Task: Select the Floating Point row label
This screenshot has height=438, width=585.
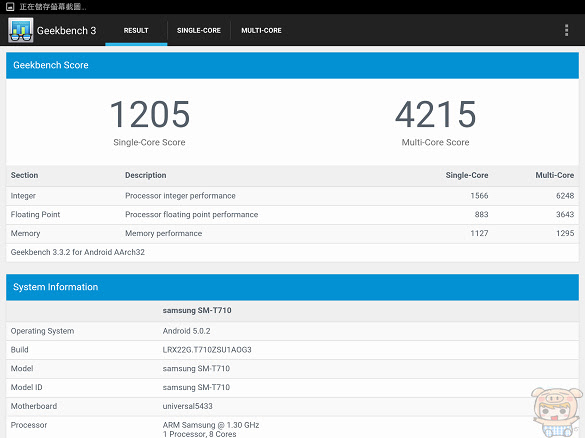Action: coord(35,215)
